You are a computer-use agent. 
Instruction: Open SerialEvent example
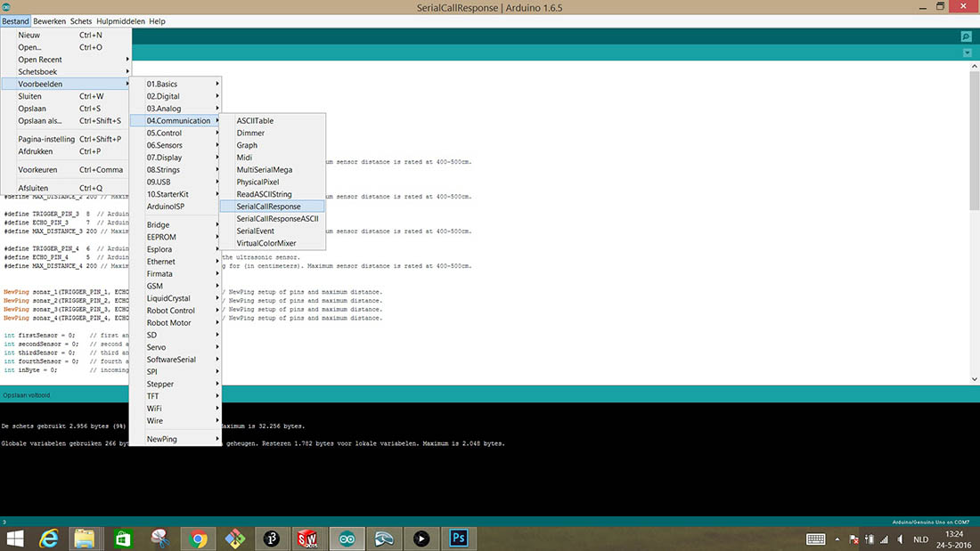[x=273, y=231]
